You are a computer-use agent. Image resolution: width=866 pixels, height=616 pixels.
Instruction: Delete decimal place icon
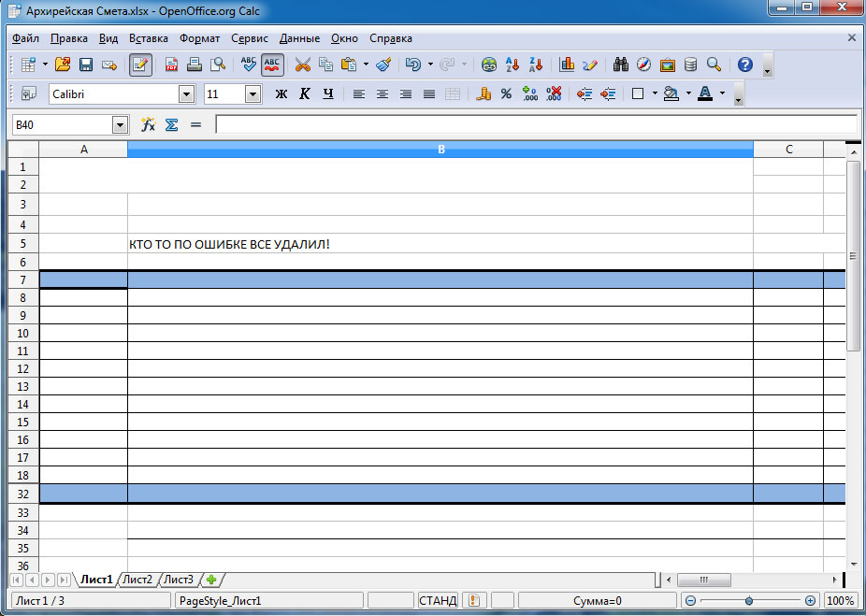click(x=554, y=93)
